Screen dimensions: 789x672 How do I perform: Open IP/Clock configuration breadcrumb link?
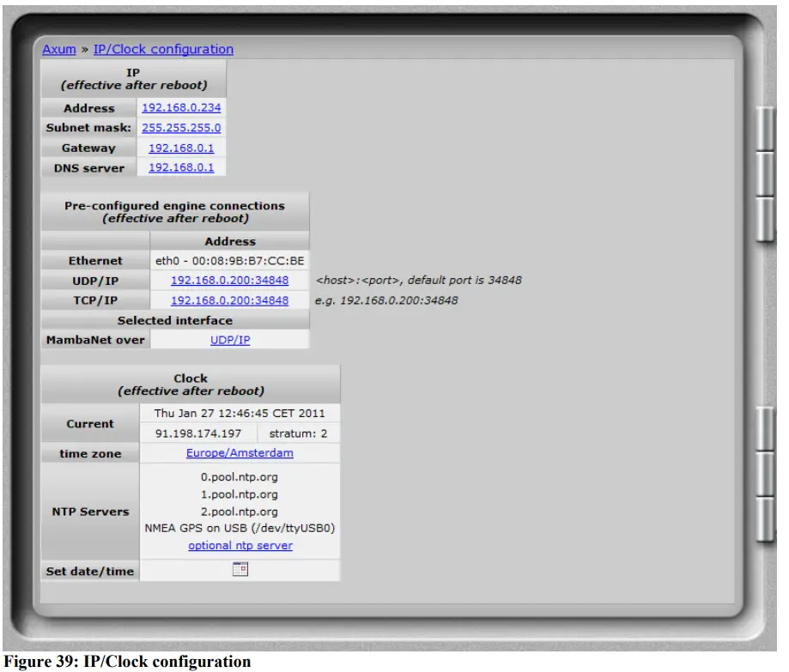point(163,49)
